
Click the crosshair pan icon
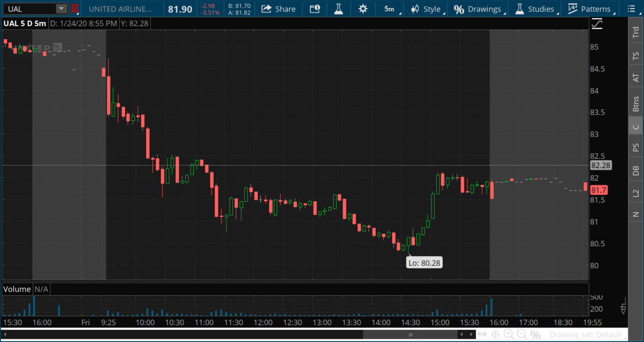495,334
